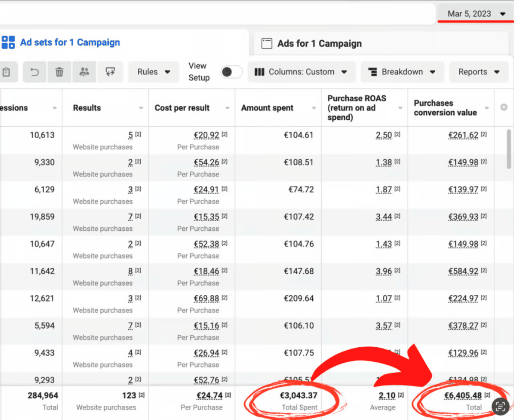Click the Cost per result header
Viewport: 514px width, 420px height.
point(182,108)
